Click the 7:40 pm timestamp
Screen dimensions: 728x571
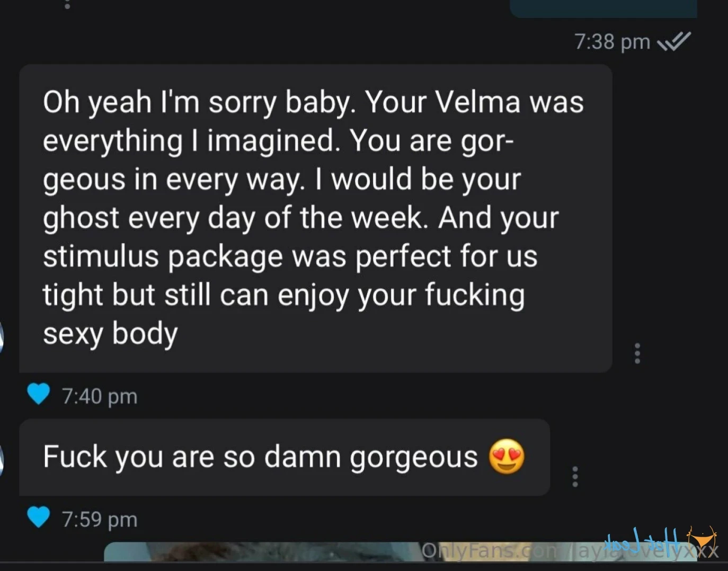pyautogui.click(x=100, y=396)
